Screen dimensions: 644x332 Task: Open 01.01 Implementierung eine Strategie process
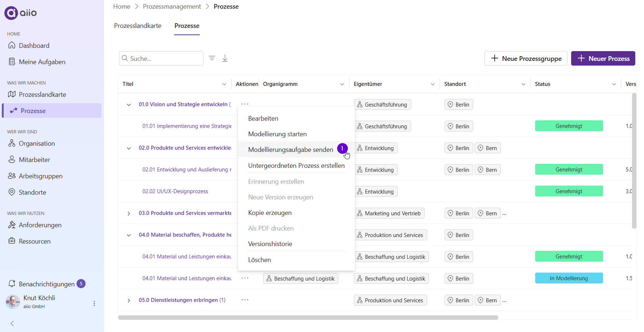pyautogui.click(x=187, y=126)
